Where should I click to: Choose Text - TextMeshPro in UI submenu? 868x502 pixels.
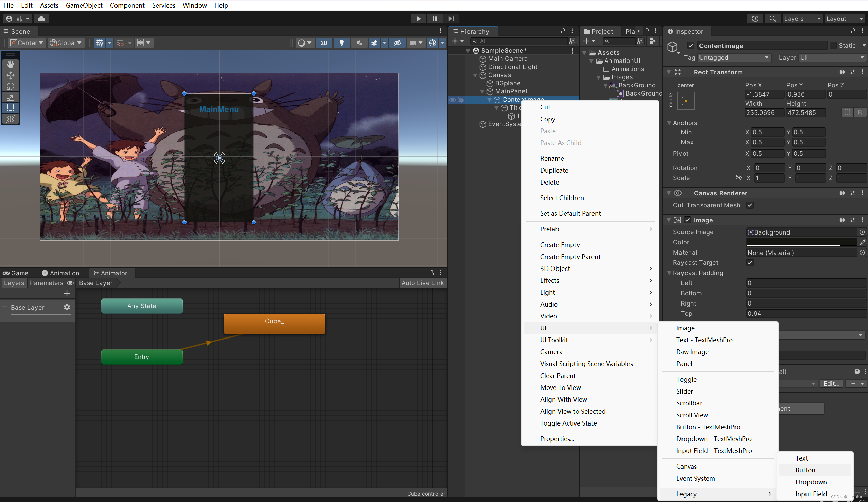click(x=704, y=340)
